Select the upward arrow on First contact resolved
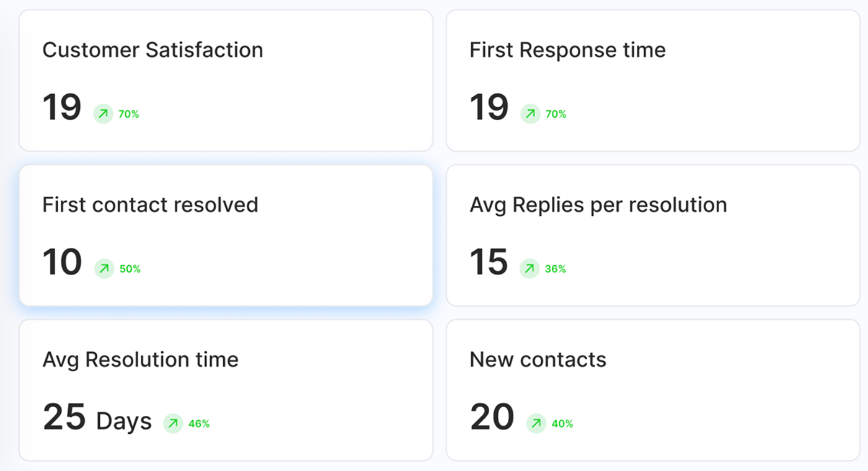The width and height of the screenshot is (868, 471). (103, 268)
